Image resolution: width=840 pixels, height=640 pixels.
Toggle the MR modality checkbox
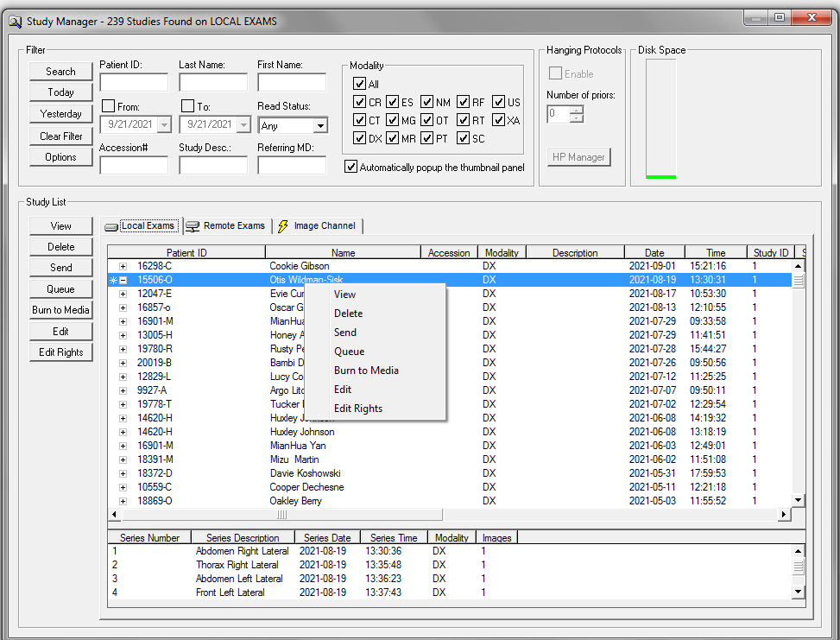[393, 138]
